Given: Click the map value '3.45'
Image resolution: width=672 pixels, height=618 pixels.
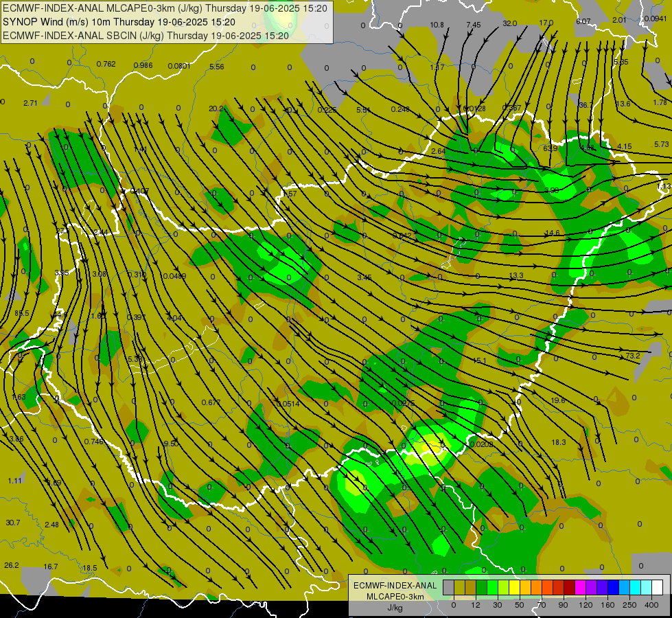Looking at the screenshot, I should tap(364, 277).
